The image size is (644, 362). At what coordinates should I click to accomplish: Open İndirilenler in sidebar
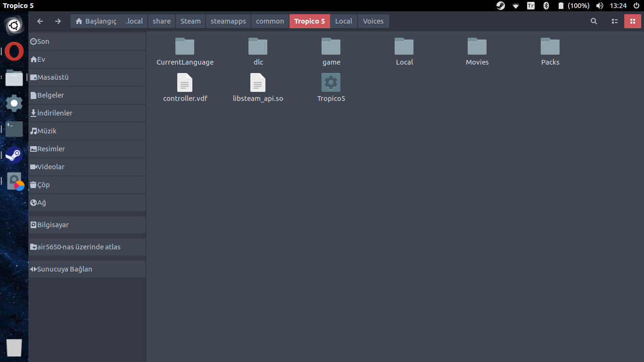[87, 113]
